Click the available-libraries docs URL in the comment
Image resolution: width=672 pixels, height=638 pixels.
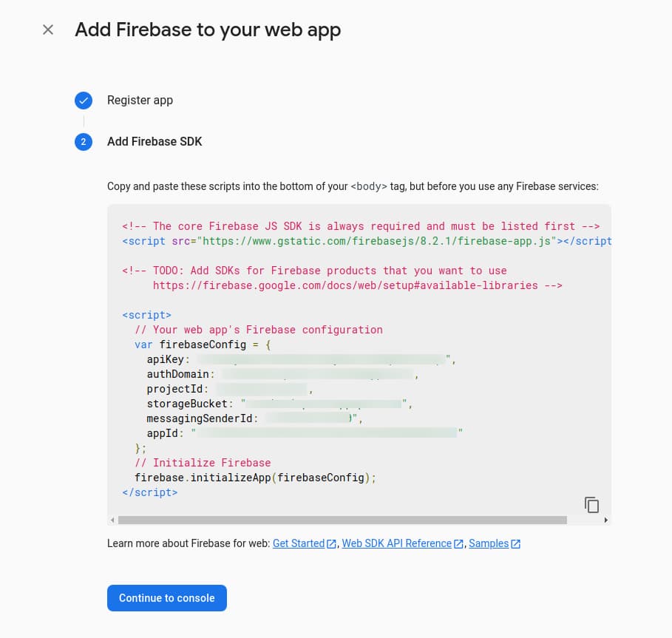(x=345, y=285)
